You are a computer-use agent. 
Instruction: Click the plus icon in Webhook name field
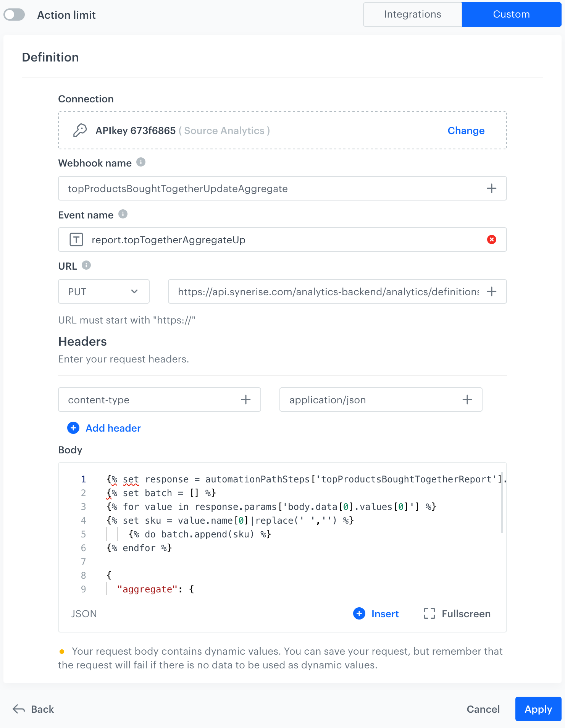point(492,188)
